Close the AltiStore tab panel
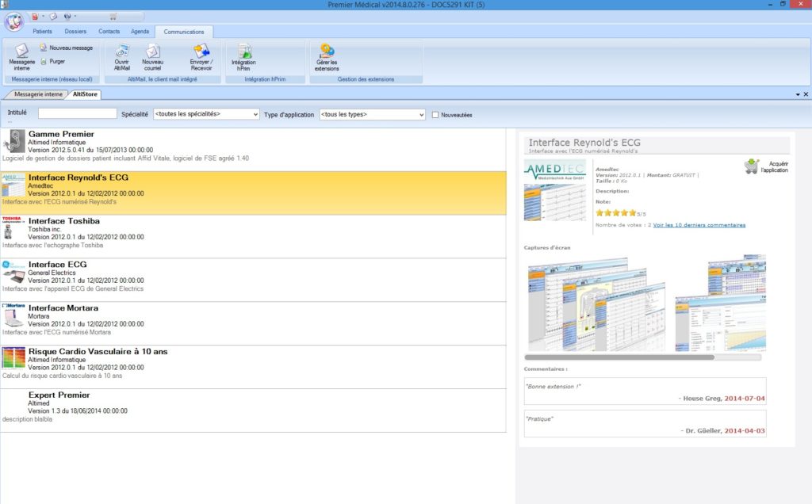 click(x=806, y=94)
